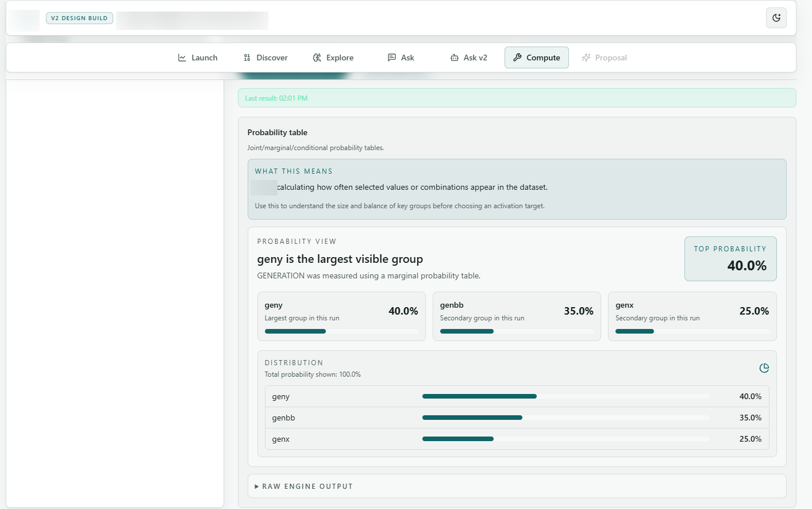Open the Launch tab
This screenshot has width=812, height=509.
click(198, 58)
